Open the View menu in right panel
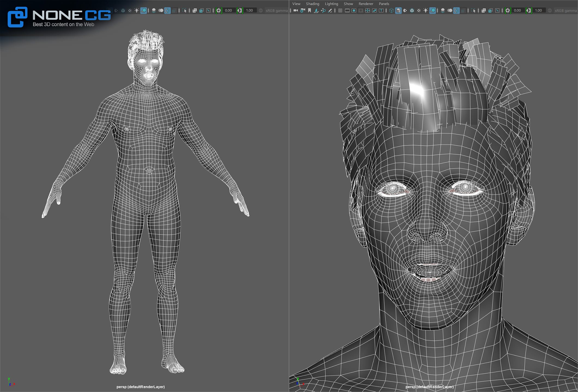The width and height of the screenshot is (578, 392). pos(296,4)
